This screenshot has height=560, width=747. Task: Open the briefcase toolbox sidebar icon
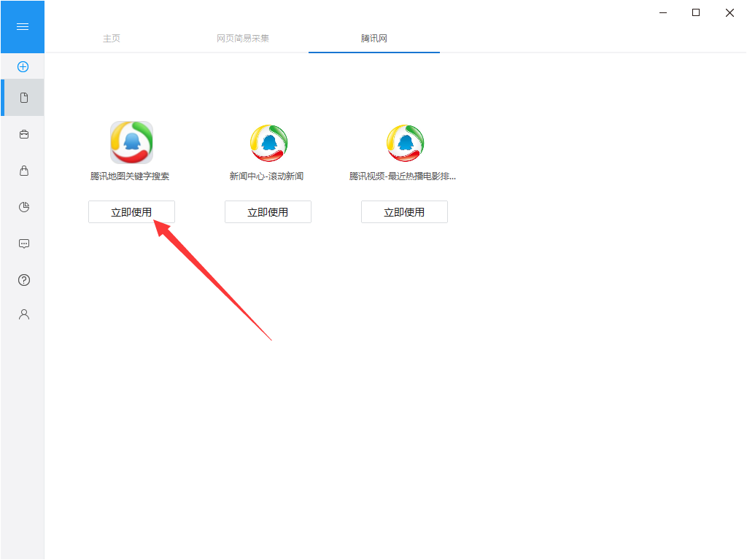click(x=24, y=134)
